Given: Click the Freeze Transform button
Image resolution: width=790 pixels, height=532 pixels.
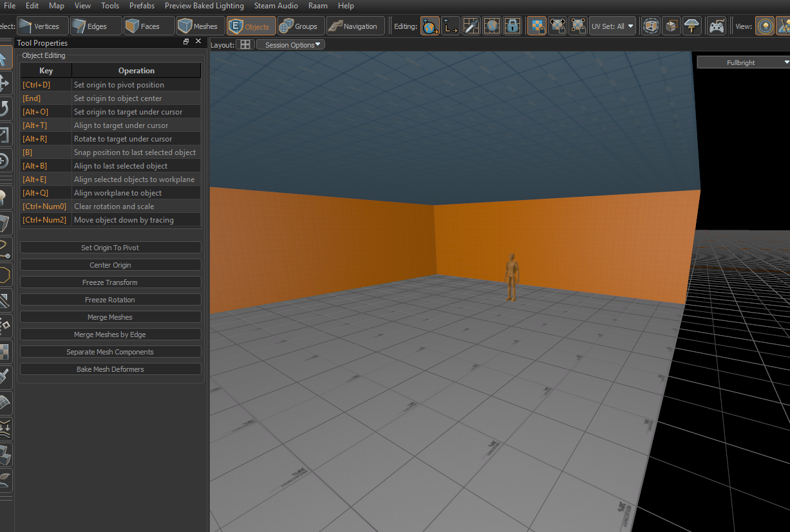Looking at the screenshot, I should point(110,282).
